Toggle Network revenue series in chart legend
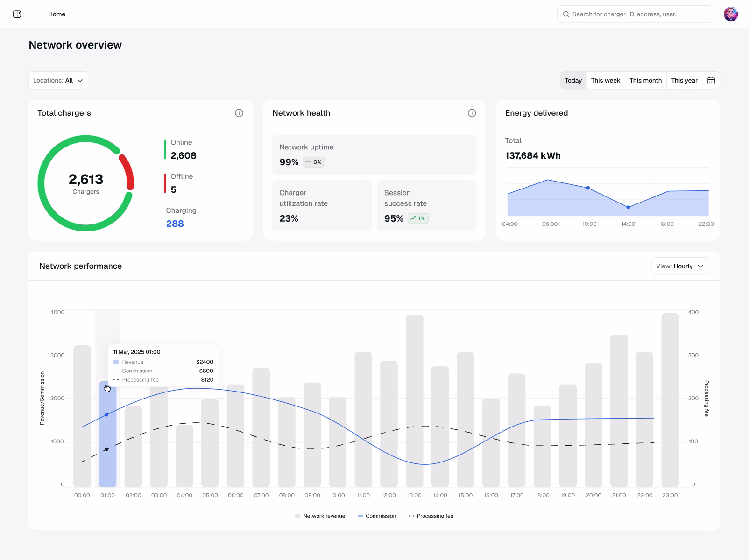Screen dimensions: 749x560 click(x=320, y=516)
